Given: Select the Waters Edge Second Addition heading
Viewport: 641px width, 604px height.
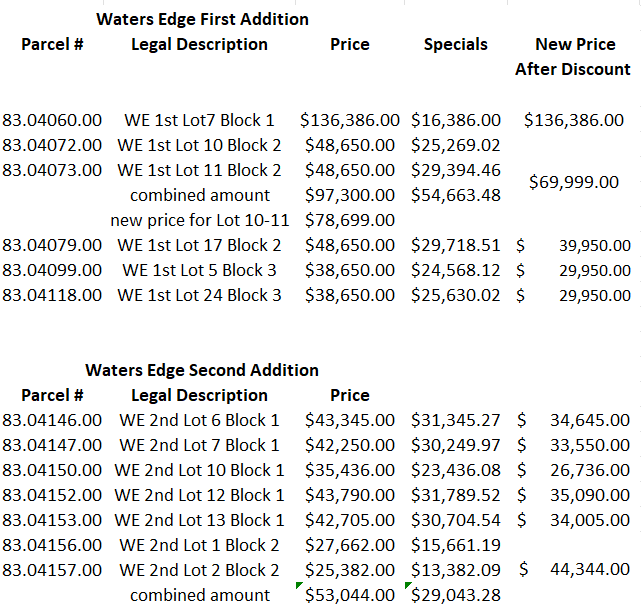Looking at the screenshot, I should coord(202,370).
